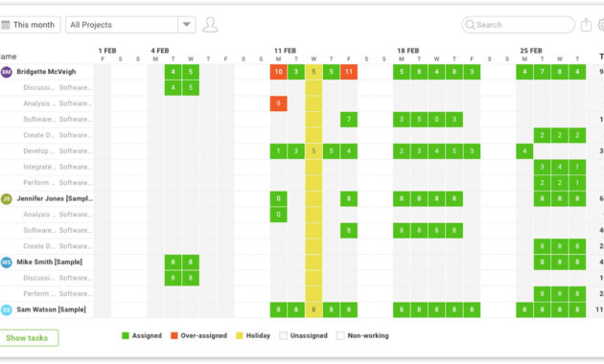604x364 pixels.
Task: Select Bridgette McVeigh's avatar icon
Action: 7,72
